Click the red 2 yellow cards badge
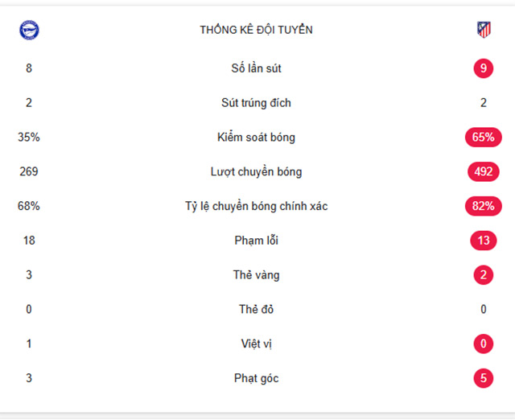Viewport: 515px width, 420px height. click(x=483, y=275)
